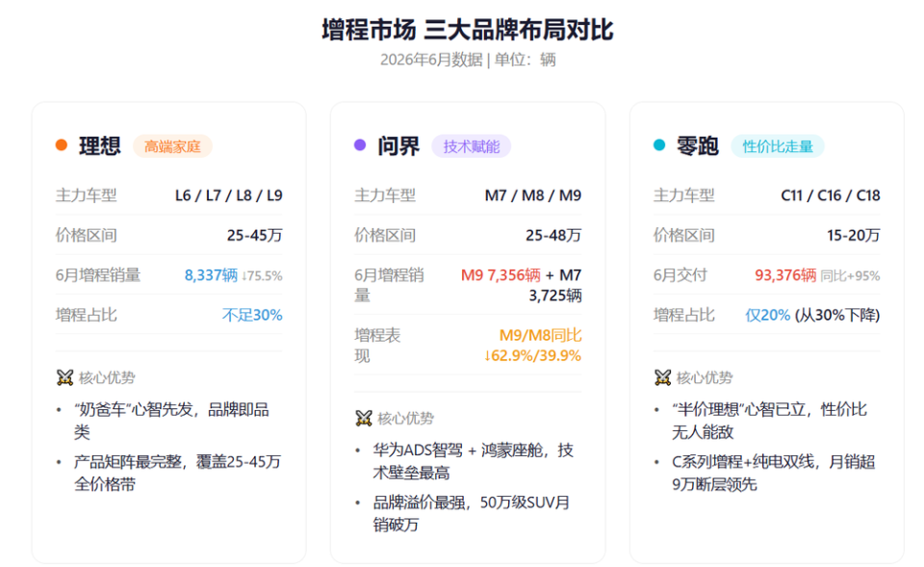Viewport: 924px width, 567px height.
Task: Click value L6 / L7 / L8 / L9
Action: [229, 195]
